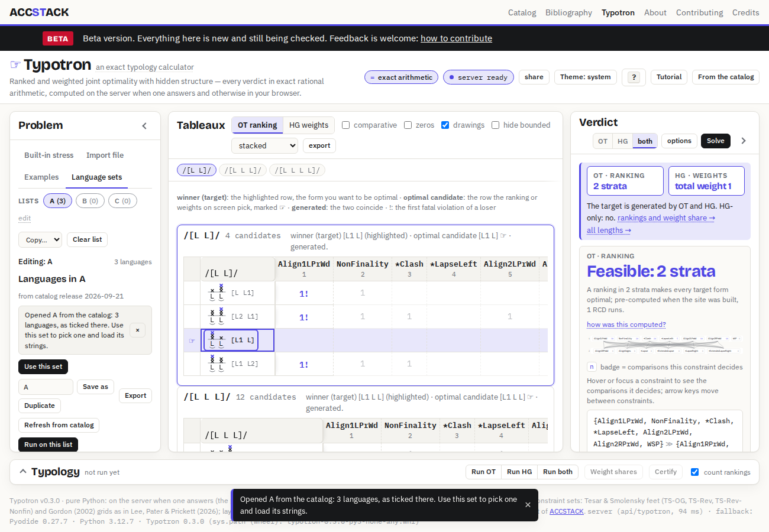Click the Theme: system button
The width and height of the screenshot is (769, 532).
[x=585, y=77]
